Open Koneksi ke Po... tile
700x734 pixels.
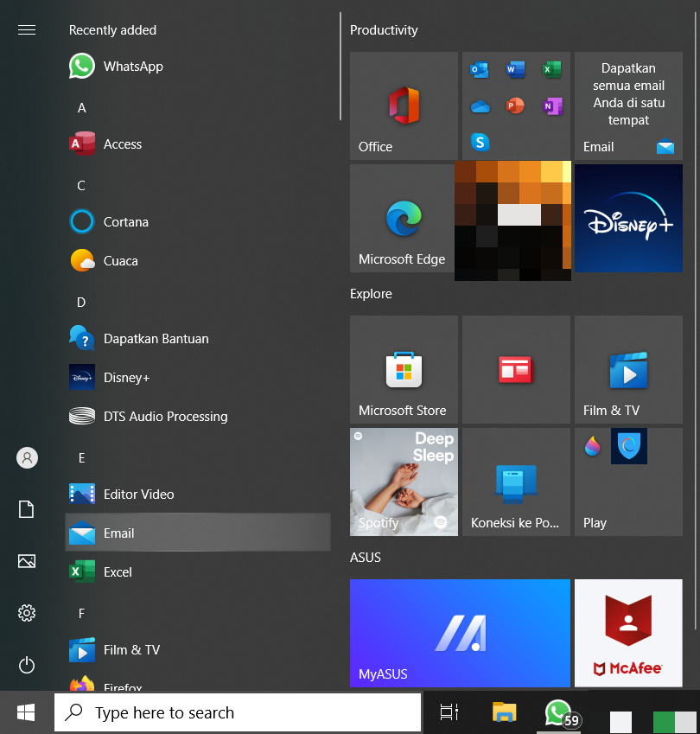(516, 482)
